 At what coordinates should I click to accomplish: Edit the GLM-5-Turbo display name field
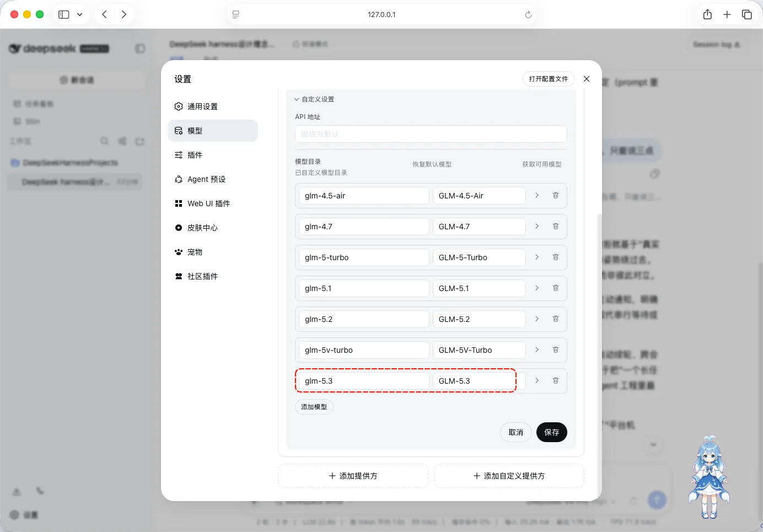[479, 257]
